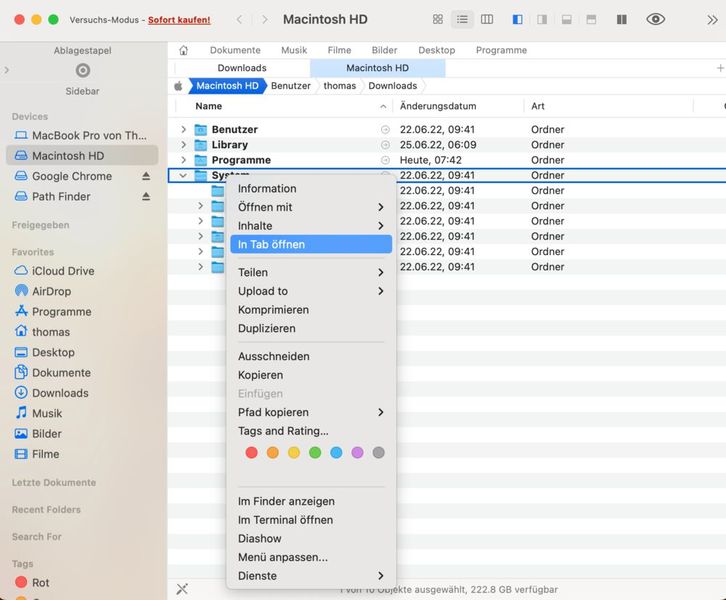
Task: Apply green tag color
Action: [x=315, y=452]
